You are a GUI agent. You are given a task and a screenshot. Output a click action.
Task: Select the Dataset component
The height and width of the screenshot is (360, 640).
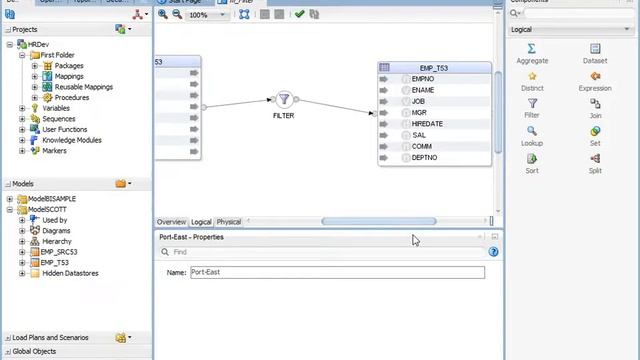[x=595, y=53]
